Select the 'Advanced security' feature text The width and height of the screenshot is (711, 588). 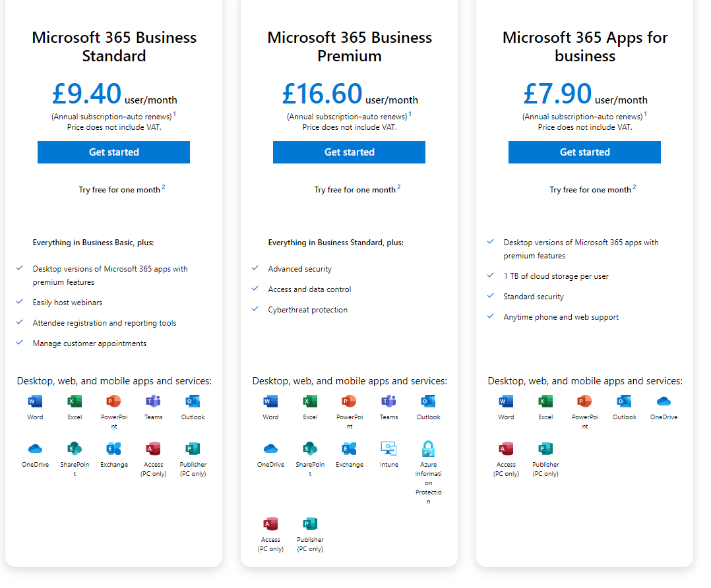tap(299, 269)
